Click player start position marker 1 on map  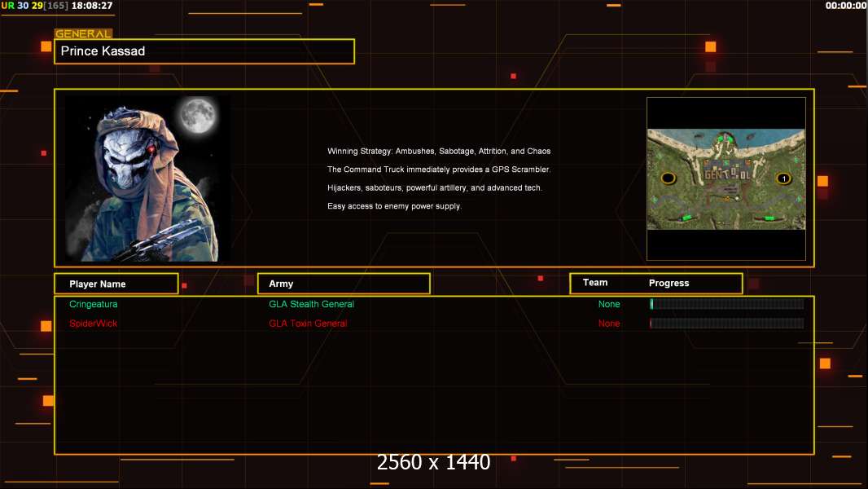(x=783, y=178)
